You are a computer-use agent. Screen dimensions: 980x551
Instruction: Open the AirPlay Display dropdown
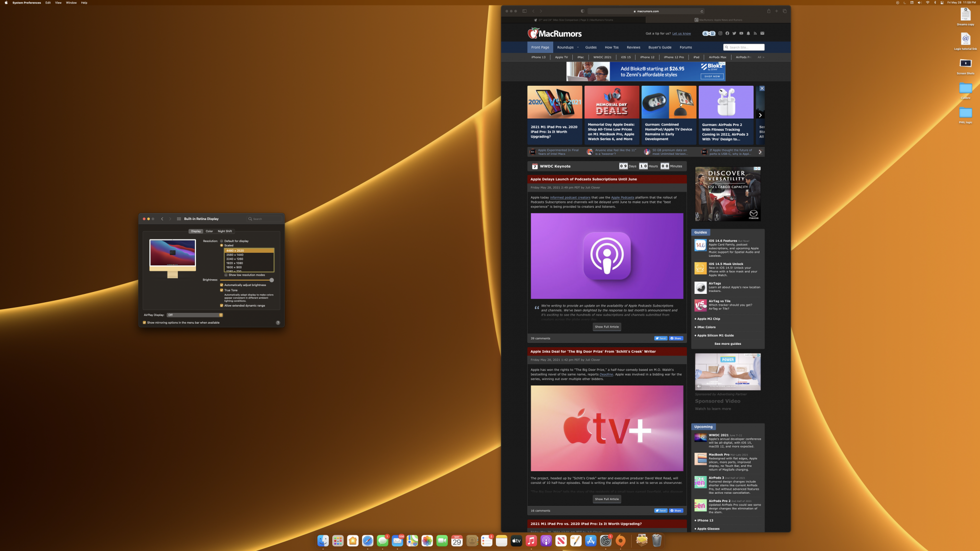click(195, 315)
